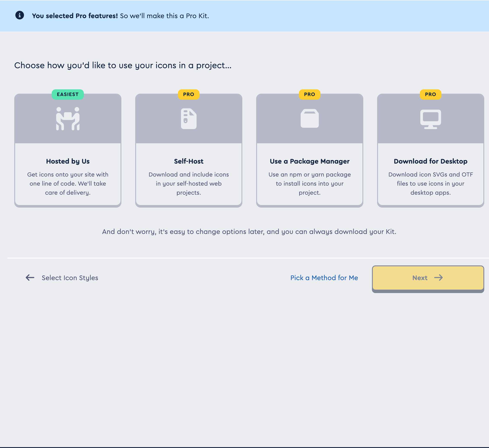Image resolution: width=489 pixels, height=448 pixels.
Task: Click the PRO badge on Self-Host card
Action: click(189, 94)
